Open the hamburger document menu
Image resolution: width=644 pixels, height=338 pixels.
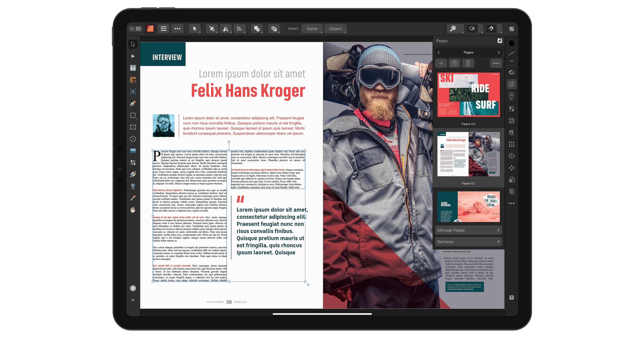tap(163, 28)
